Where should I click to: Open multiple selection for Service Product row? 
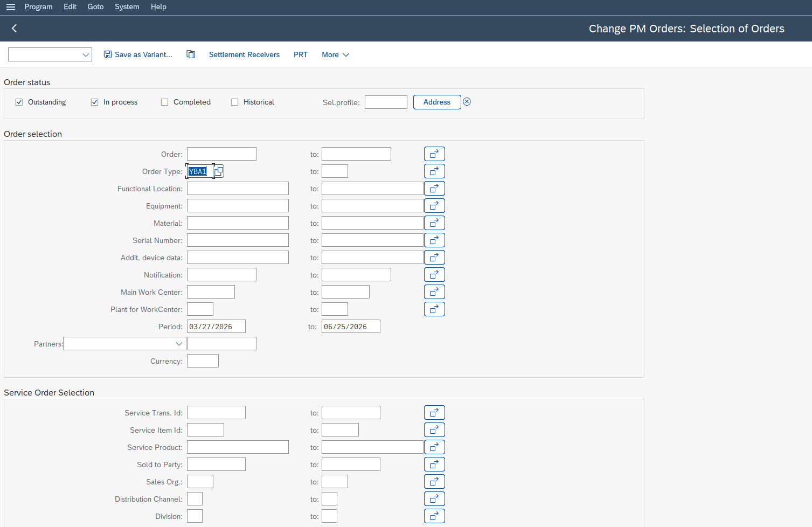[434, 447]
